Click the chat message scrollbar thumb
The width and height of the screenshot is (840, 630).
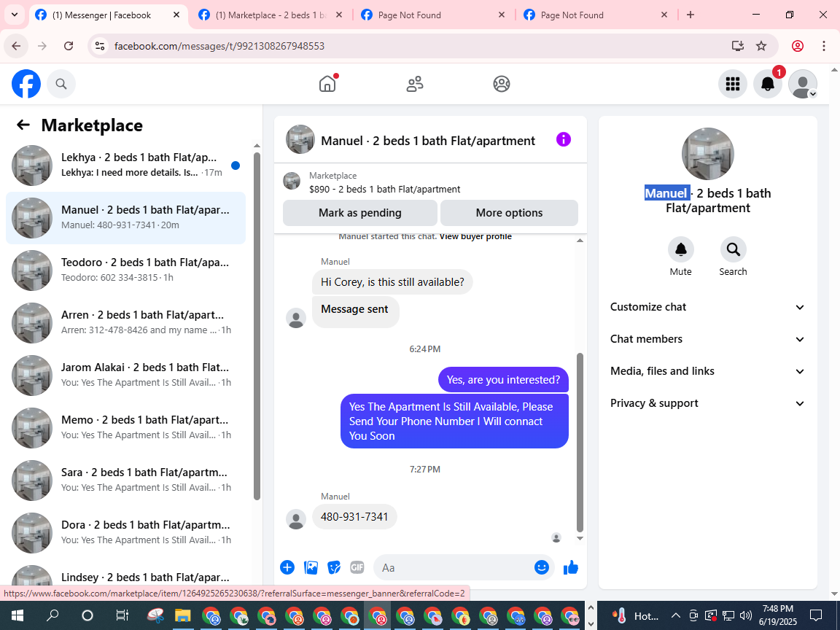coord(580,442)
